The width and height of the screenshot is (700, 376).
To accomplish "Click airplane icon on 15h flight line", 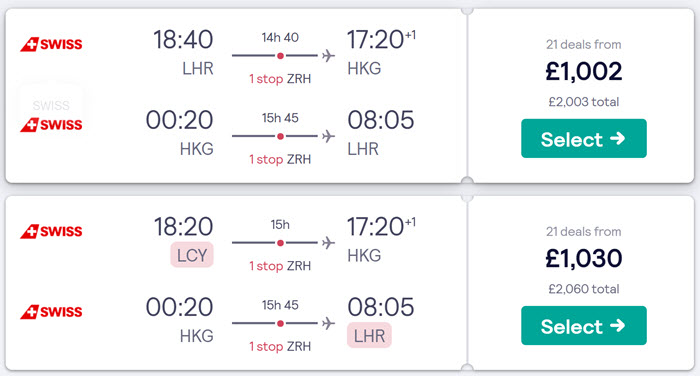I will [328, 243].
